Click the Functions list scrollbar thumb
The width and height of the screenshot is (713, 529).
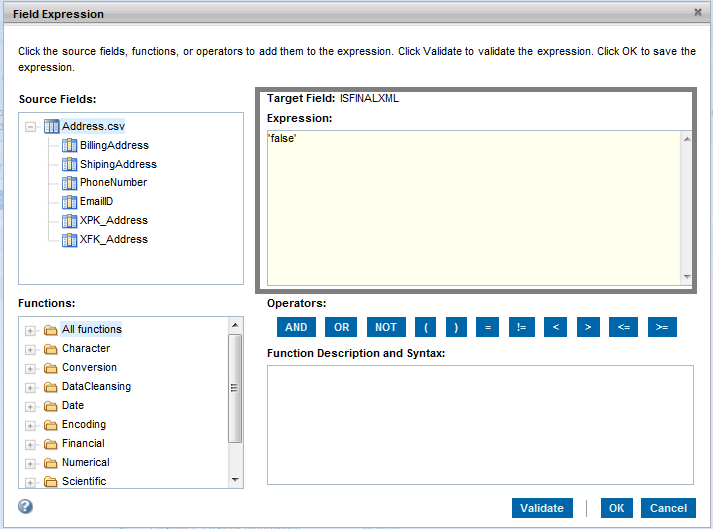pos(235,388)
